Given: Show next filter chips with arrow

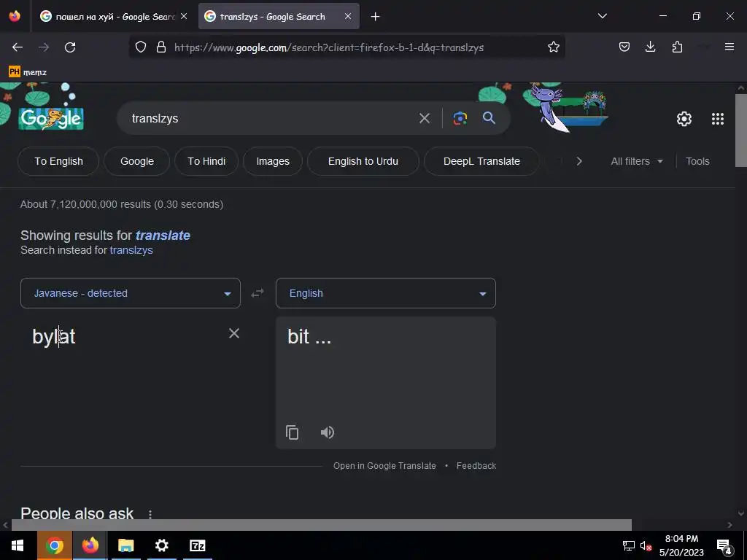Looking at the screenshot, I should point(579,161).
